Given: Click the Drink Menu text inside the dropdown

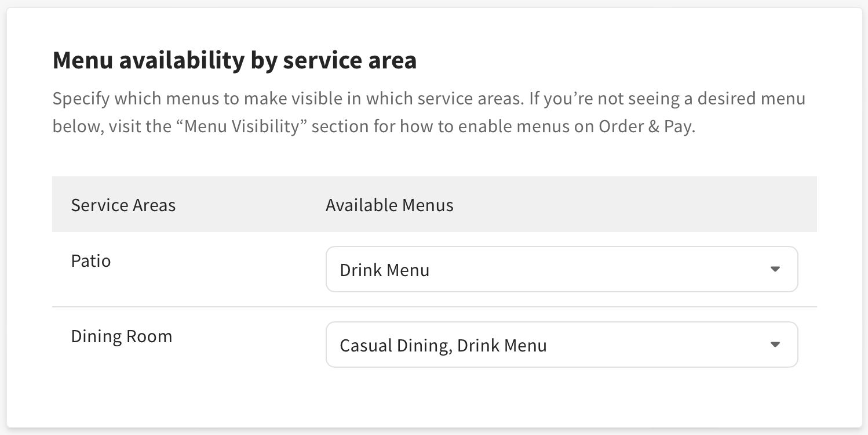Looking at the screenshot, I should pos(384,269).
